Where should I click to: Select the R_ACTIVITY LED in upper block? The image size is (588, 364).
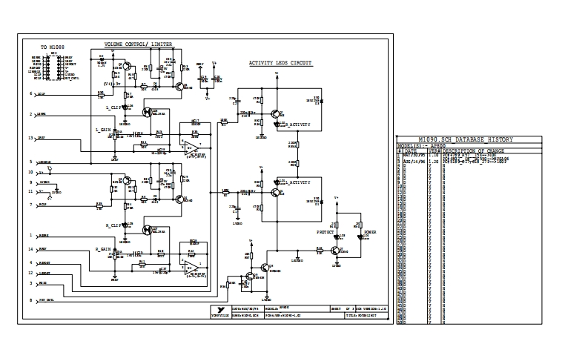(281, 124)
